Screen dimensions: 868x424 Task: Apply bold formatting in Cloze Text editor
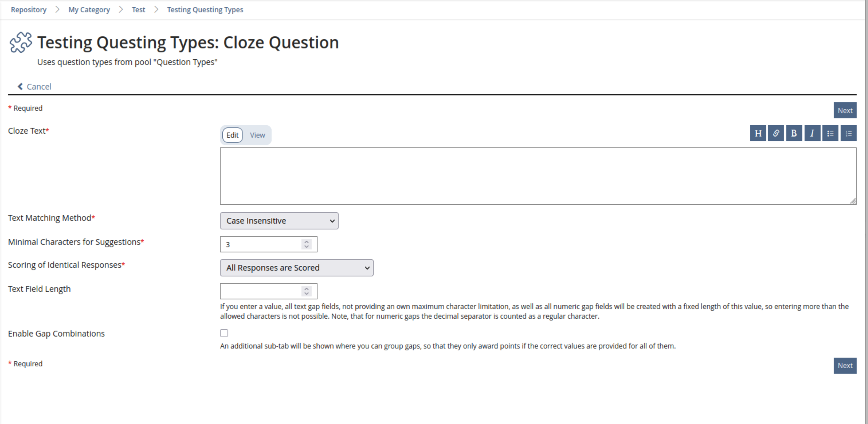point(794,133)
